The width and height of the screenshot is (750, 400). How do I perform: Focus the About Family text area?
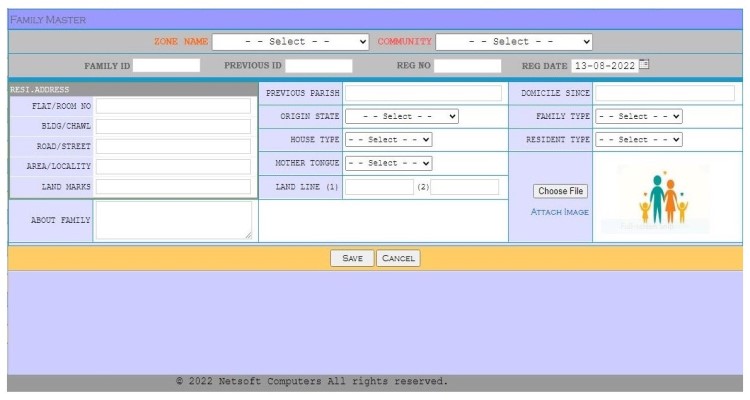[174, 220]
